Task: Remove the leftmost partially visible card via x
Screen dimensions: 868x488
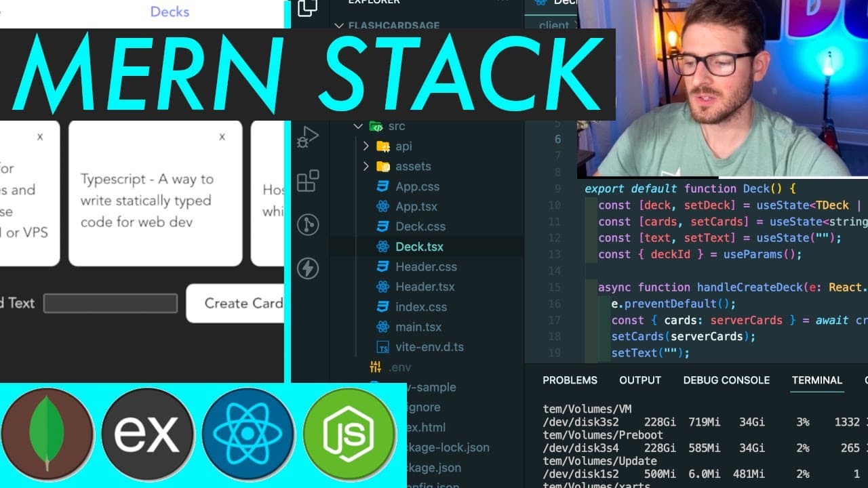Action: coord(40,137)
